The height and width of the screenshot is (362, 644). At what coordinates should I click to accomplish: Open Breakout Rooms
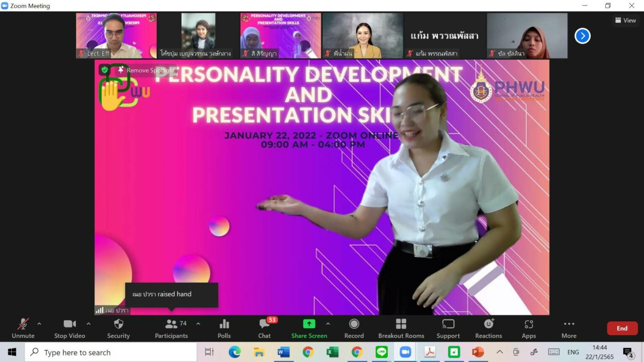pyautogui.click(x=401, y=328)
